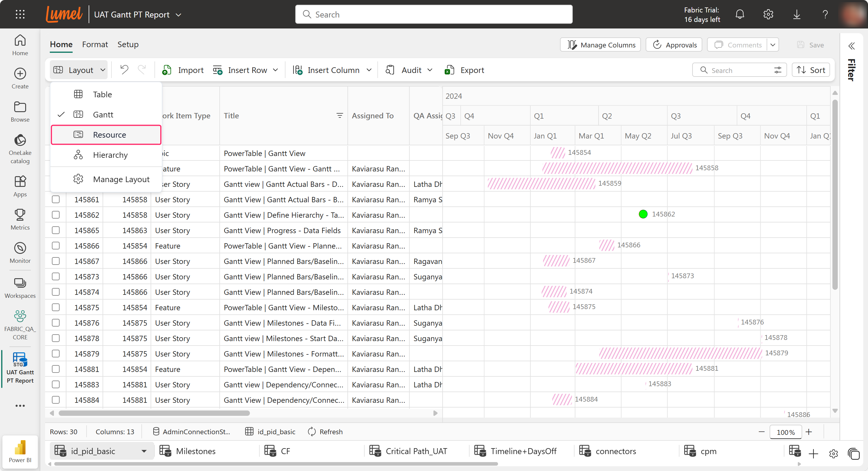
Task: Click the Manage Columns button
Action: tap(601, 45)
